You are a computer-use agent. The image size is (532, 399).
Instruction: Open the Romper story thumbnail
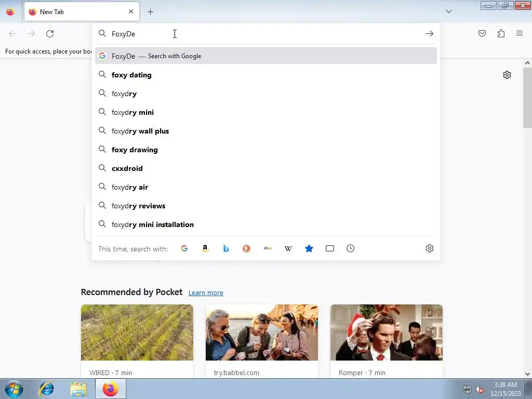(x=387, y=332)
